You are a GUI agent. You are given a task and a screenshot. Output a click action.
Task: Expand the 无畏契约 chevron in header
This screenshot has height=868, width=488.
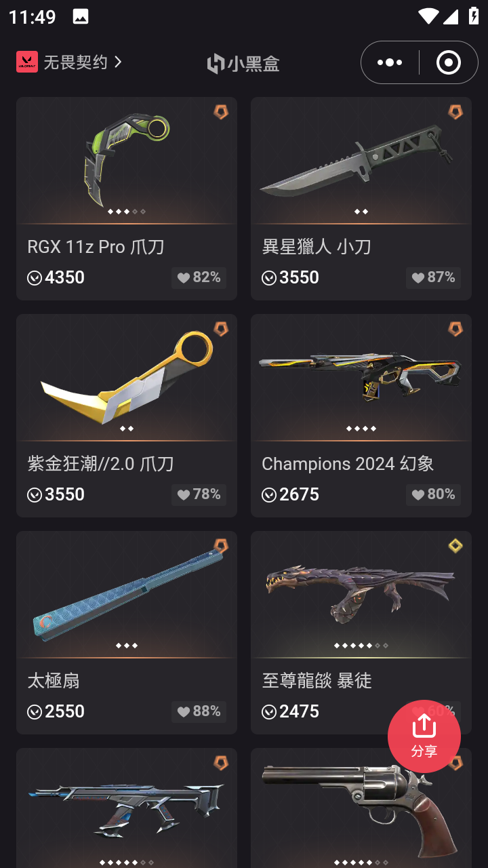click(118, 62)
